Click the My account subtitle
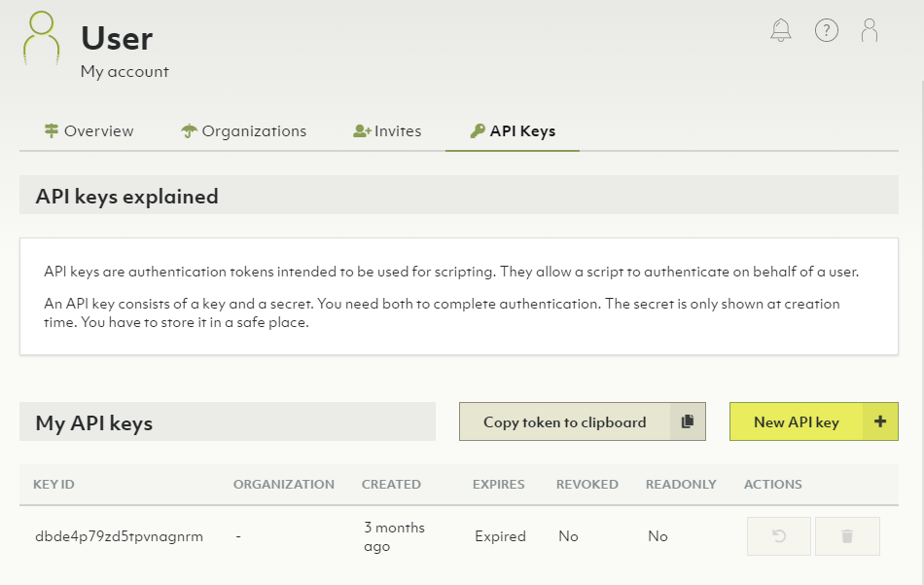Screen dimensions: 924x585 pyautogui.click(x=124, y=71)
